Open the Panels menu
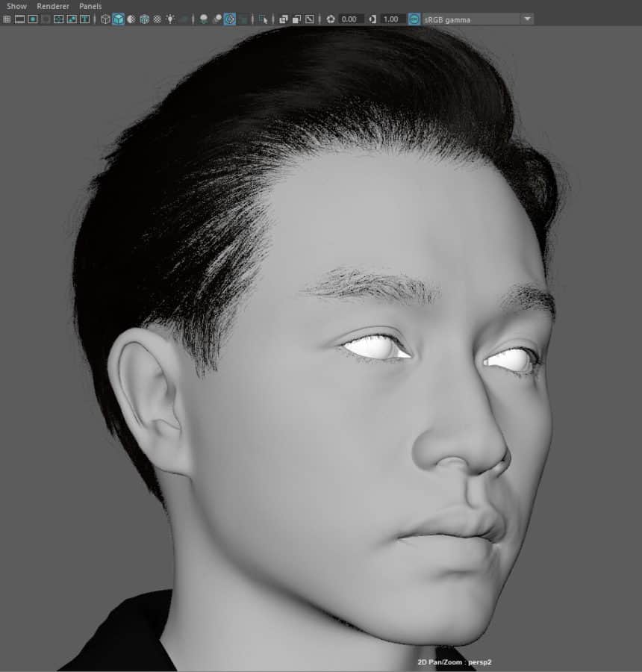The height and width of the screenshot is (672, 642). pos(90,6)
